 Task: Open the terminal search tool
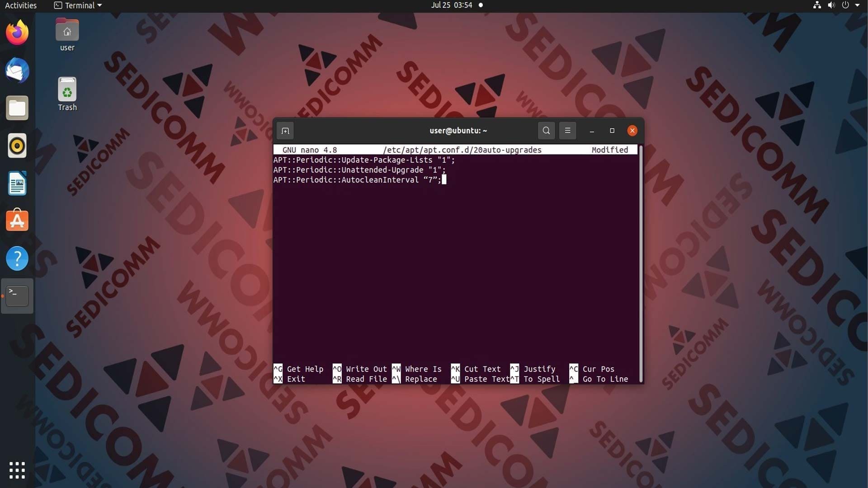pyautogui.click(x=546, y=131)
